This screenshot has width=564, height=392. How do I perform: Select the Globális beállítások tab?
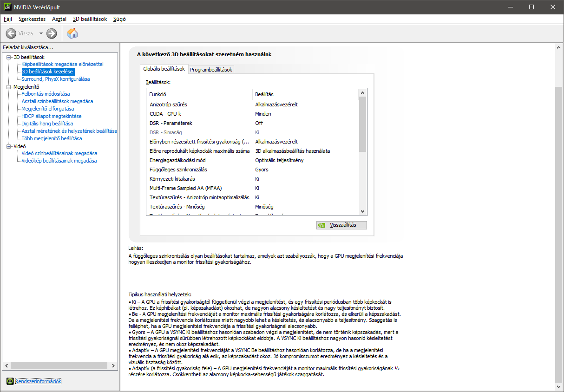(164, 69)
